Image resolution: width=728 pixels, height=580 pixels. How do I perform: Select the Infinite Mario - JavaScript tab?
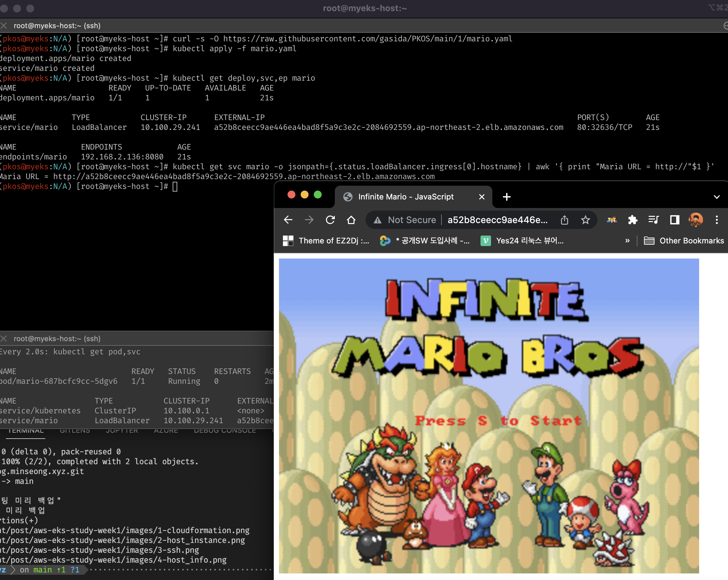[413, 197]
